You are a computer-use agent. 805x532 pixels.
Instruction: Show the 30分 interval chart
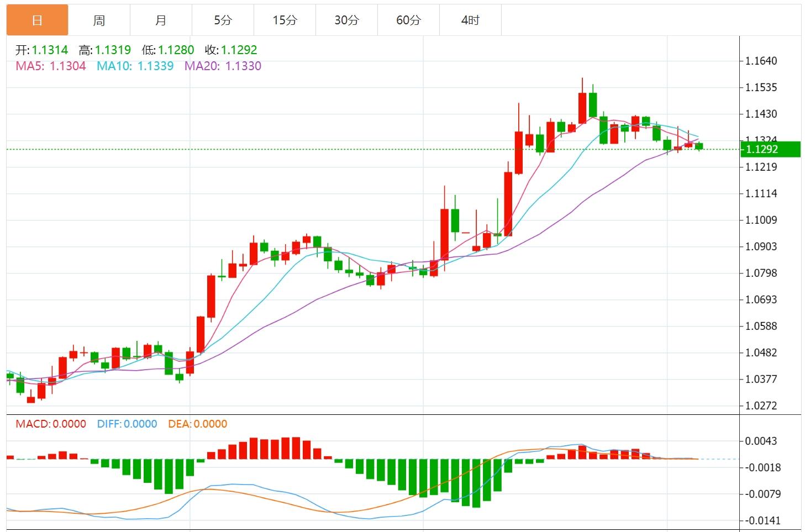(x=346, y=20)
